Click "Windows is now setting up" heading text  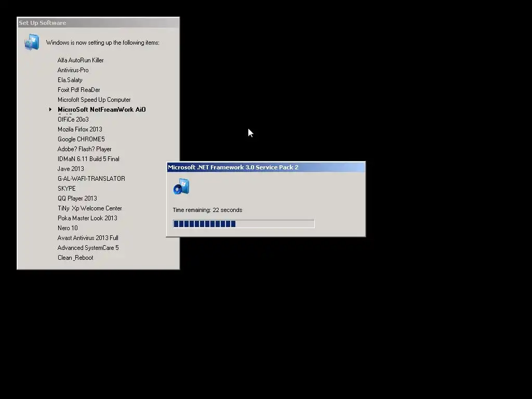click(x=102, y=43)
